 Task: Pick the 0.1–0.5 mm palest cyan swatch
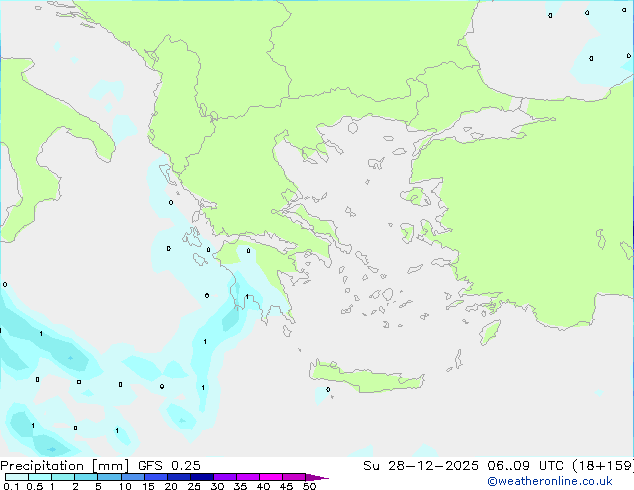[17, 477]
